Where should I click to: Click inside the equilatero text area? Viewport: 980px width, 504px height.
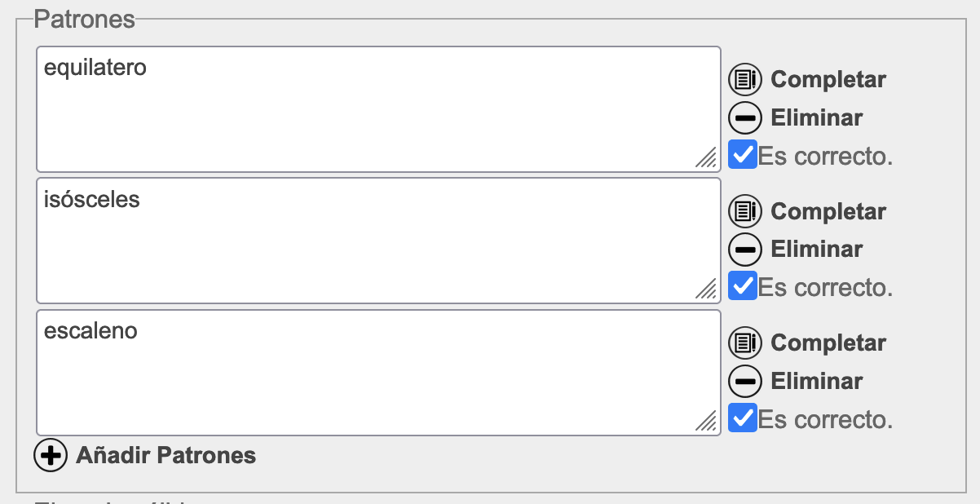[378, 109]
